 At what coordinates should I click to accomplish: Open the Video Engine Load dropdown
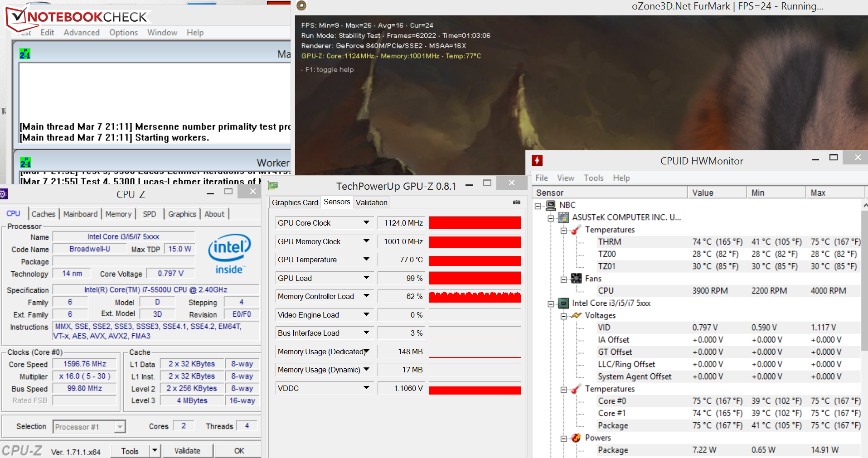click(366, 314)
